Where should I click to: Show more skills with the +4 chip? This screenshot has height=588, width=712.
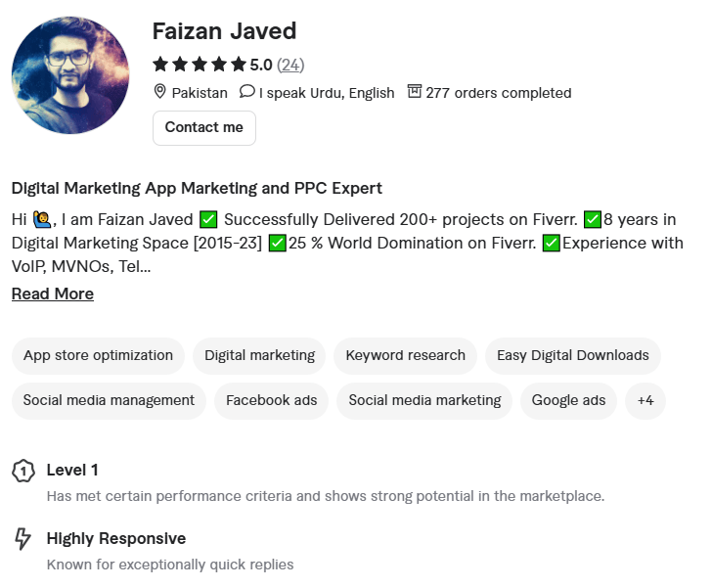[645, 400]
